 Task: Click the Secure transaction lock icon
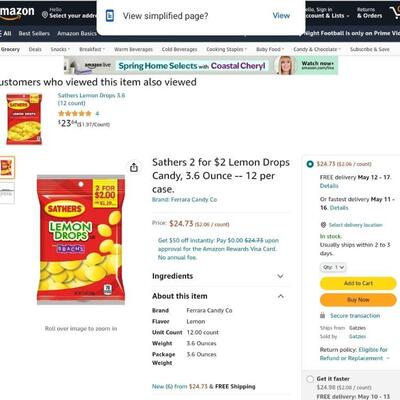(x=322, y=315)
